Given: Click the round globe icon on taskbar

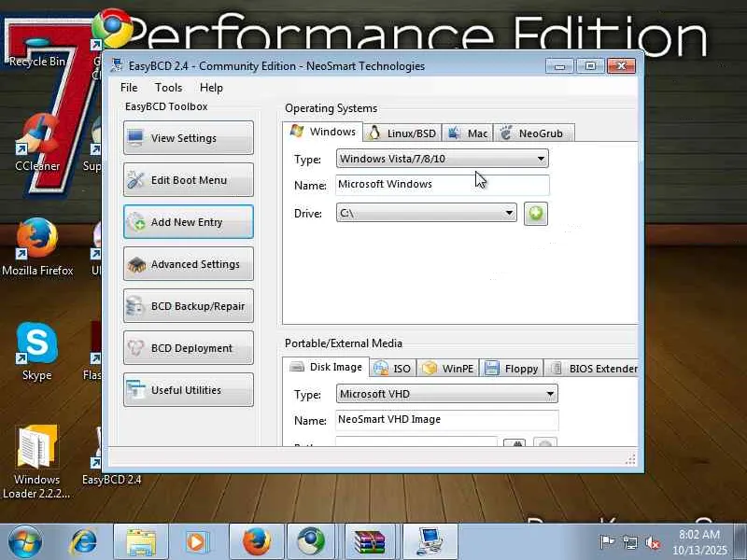Looking at the screenshot, I should pos(311,542).
